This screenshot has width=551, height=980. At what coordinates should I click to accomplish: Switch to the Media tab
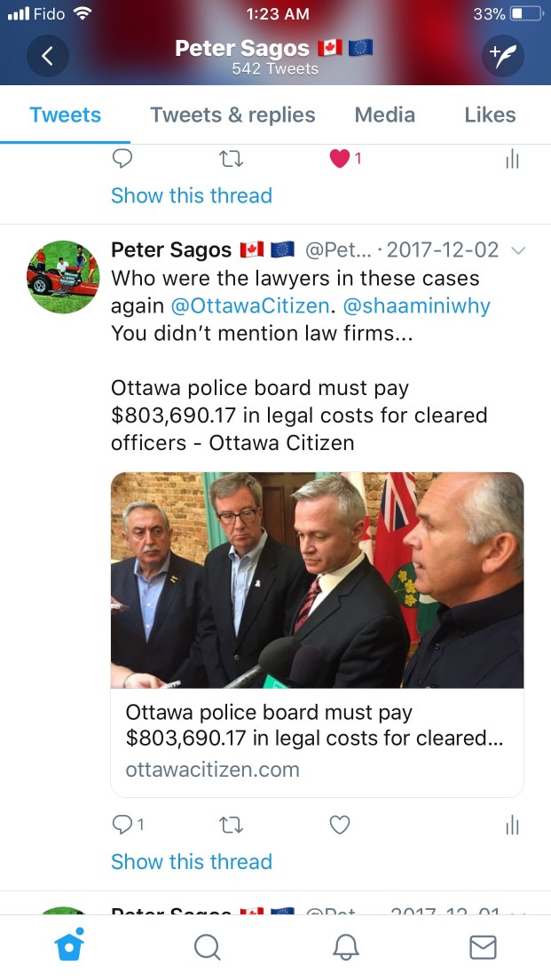(x=385, y=115)
